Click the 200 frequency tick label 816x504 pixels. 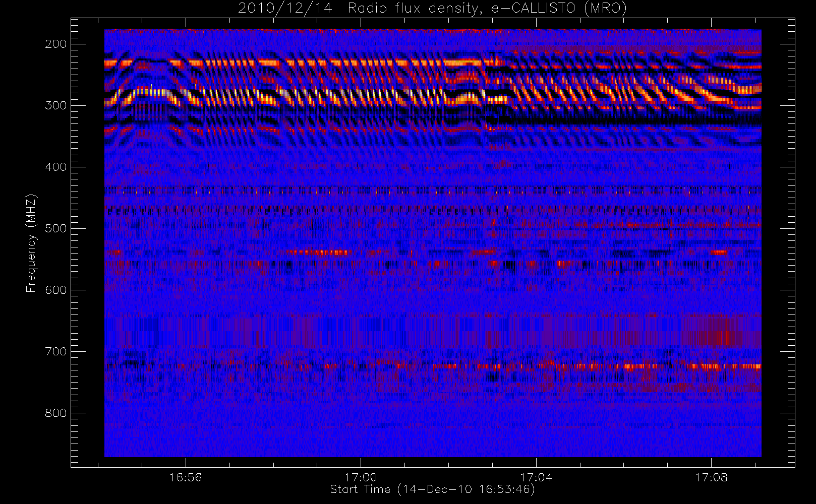tap(55, 44)
